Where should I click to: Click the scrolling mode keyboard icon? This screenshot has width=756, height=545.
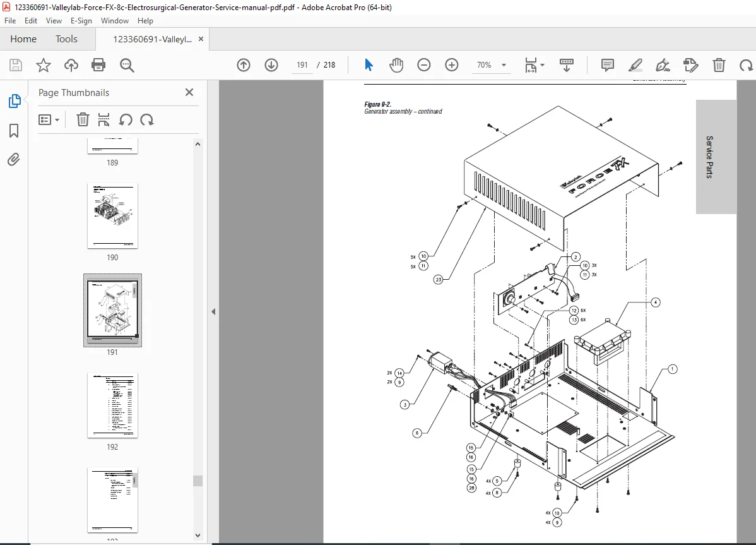tap(567, 65)
